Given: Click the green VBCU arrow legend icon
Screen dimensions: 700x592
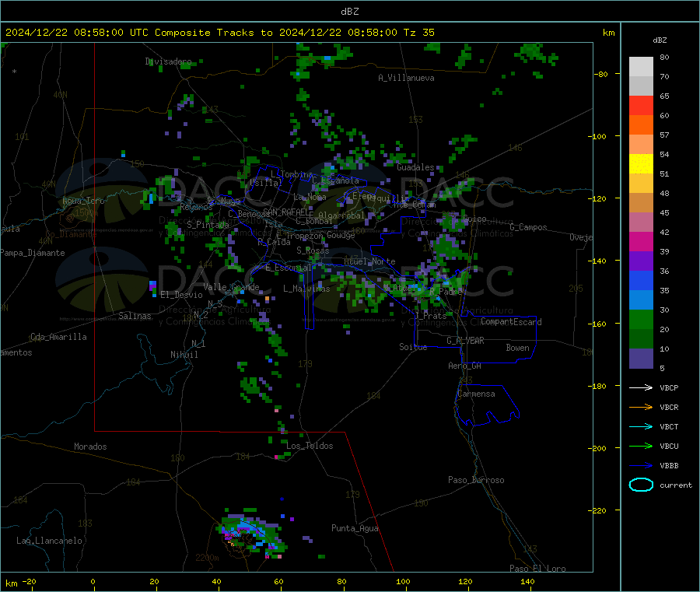Looking at the screenshot, I should click(x=641, y=446).
